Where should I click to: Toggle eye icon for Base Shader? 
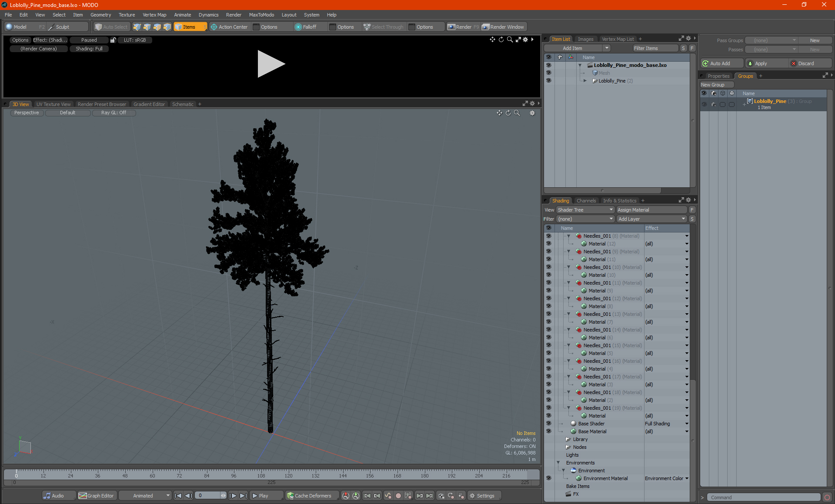pos(547,423)
